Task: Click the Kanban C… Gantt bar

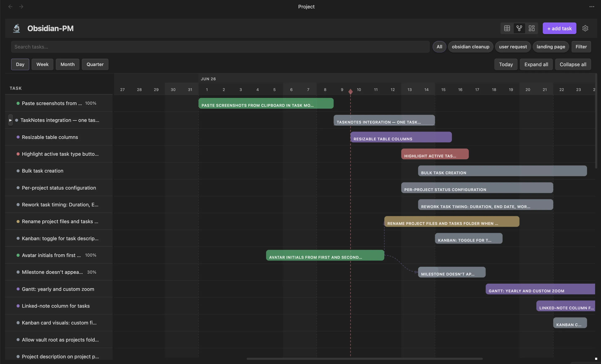Action: coord(570,323)
